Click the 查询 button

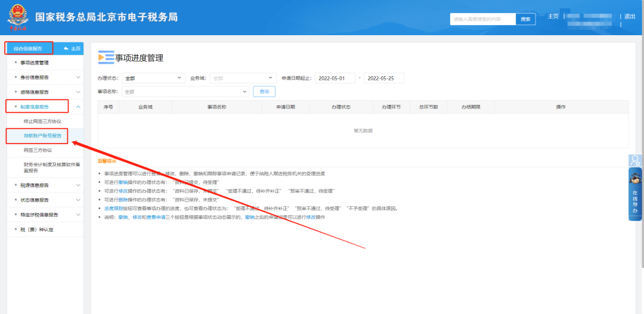coord(264,92)
